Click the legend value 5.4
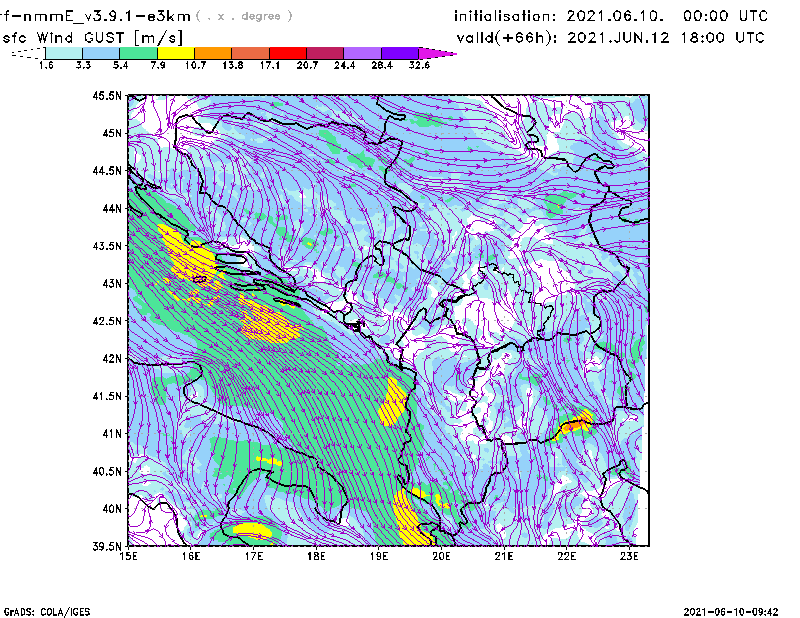Viewport: 800px width, 618px height. pos(120,65)
